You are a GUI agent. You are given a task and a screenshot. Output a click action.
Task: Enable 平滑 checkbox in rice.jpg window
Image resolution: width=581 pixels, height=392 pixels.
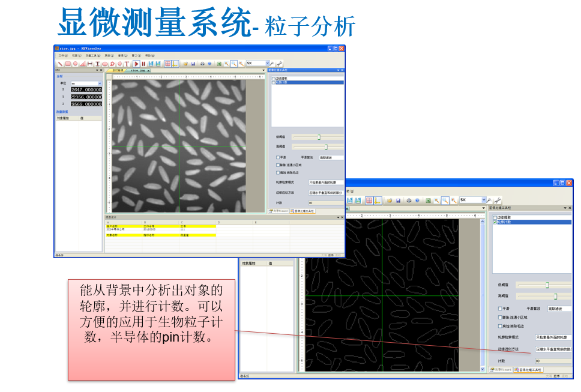click(x=278, y=157)
